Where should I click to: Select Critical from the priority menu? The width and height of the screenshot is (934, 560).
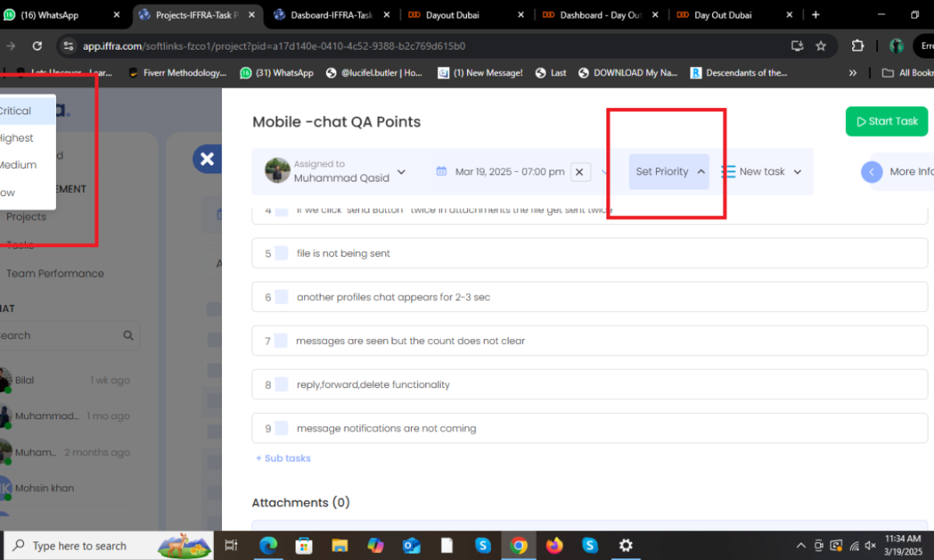pos(16,111)
